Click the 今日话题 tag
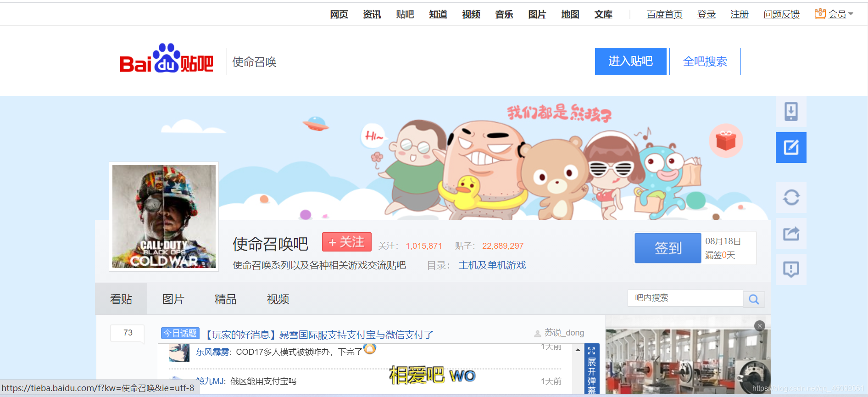The image size is (868, 397). pyautogui.click(x=180, y=333)
